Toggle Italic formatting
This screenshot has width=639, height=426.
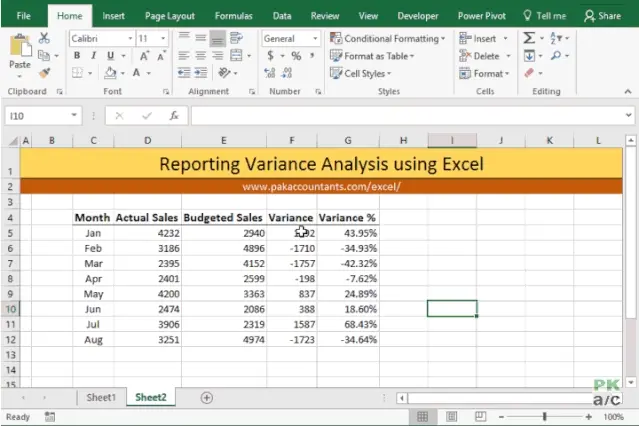94,55
